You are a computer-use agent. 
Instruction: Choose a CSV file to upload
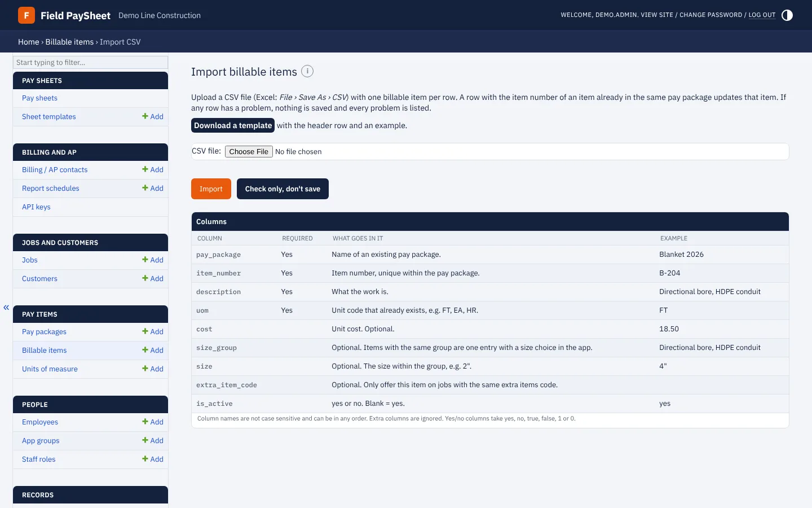(x=249, y=152)
